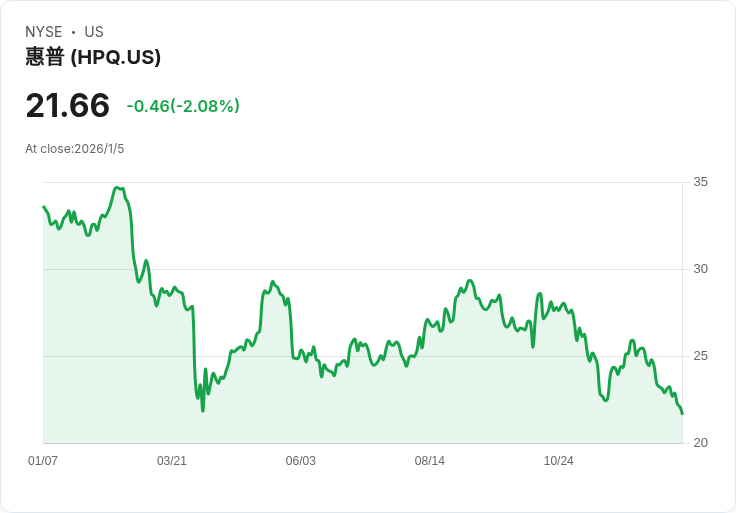Click the 30 horizontal gridline in chart
The image size is (736, 513).
pyautogui.click(x=400, y=269)
